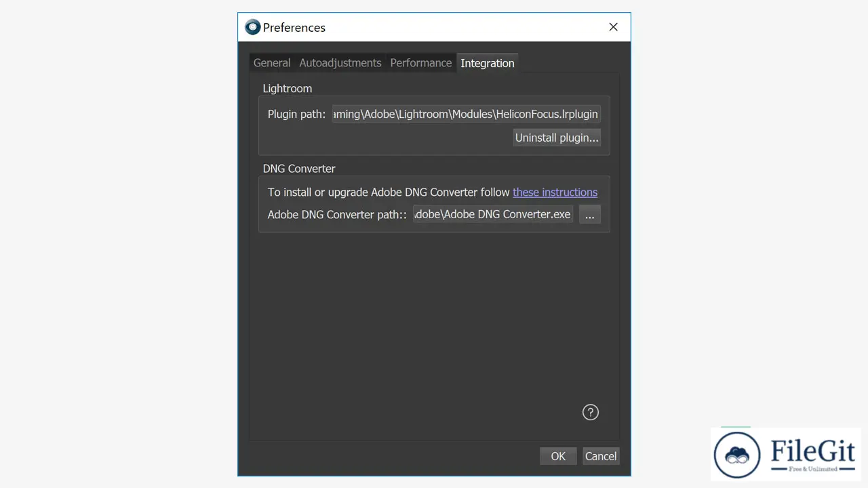Screen dimensions: 868x488
Task: Click the 'Preferences' window title
Action: tap(294, 28)
